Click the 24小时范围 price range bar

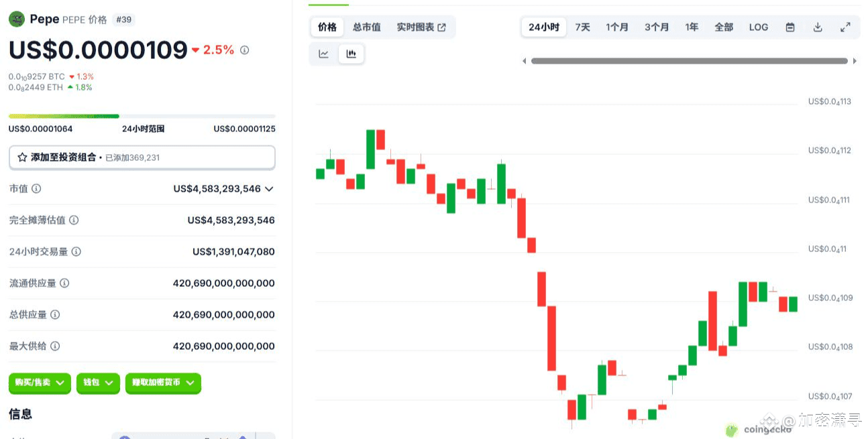click(142, 116)
